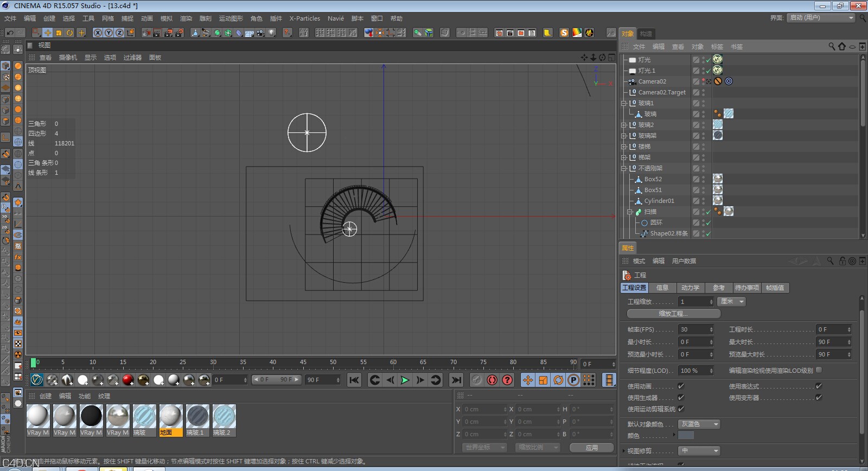This screenshot has width=868, height=471.
Task: Click the blue deformer icon
Action: [239, 33]
